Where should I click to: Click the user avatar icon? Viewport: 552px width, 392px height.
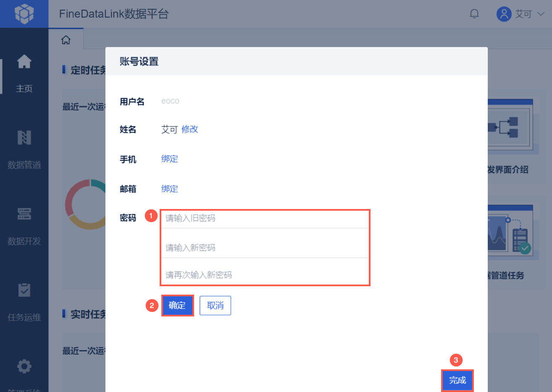point(504,14)
